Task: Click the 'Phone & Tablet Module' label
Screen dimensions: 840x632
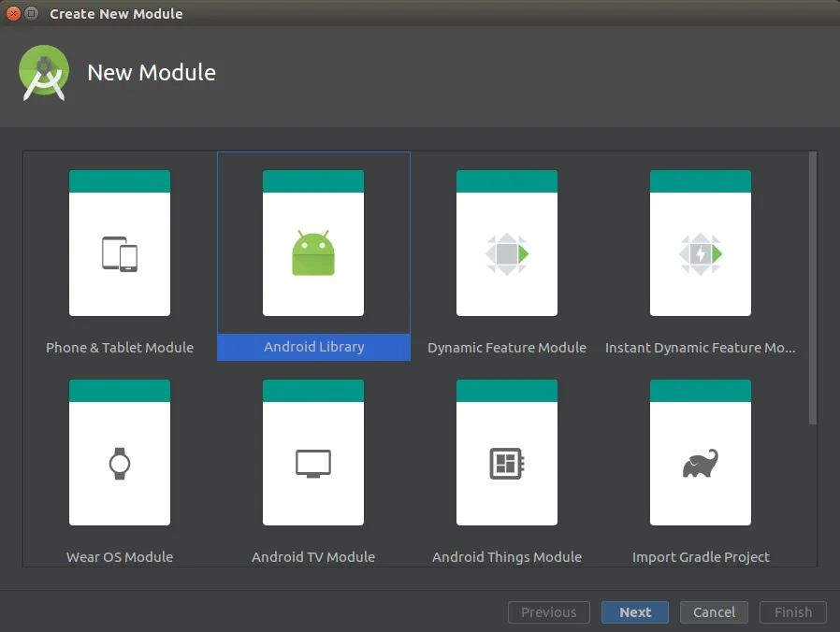Action: click(x=120, y=348)
